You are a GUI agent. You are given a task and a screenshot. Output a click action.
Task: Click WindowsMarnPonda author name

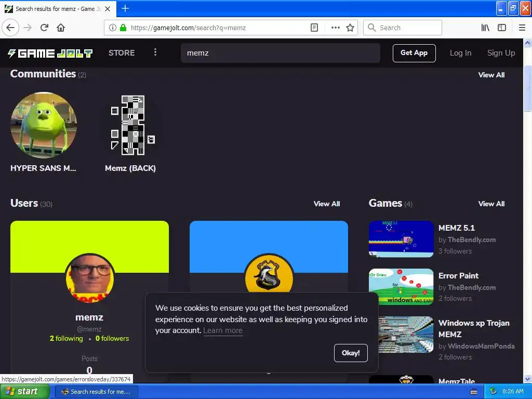[x=481, y=347]
